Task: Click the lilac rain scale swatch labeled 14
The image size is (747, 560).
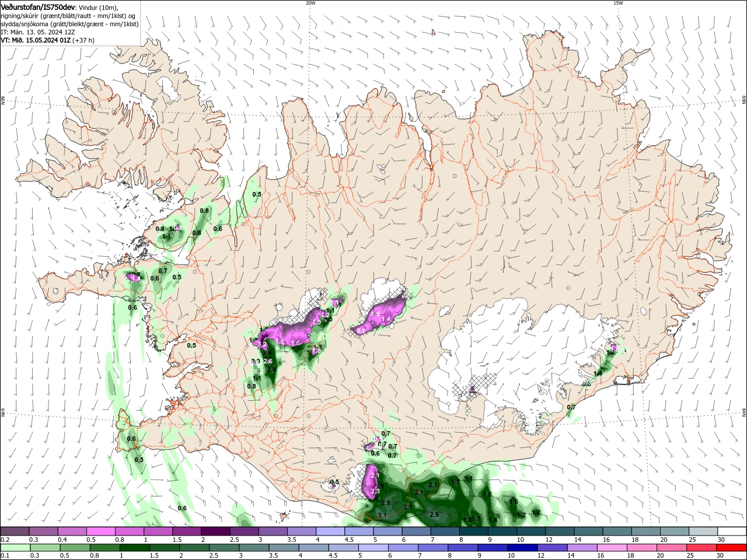Action: (x=581, y=548)
